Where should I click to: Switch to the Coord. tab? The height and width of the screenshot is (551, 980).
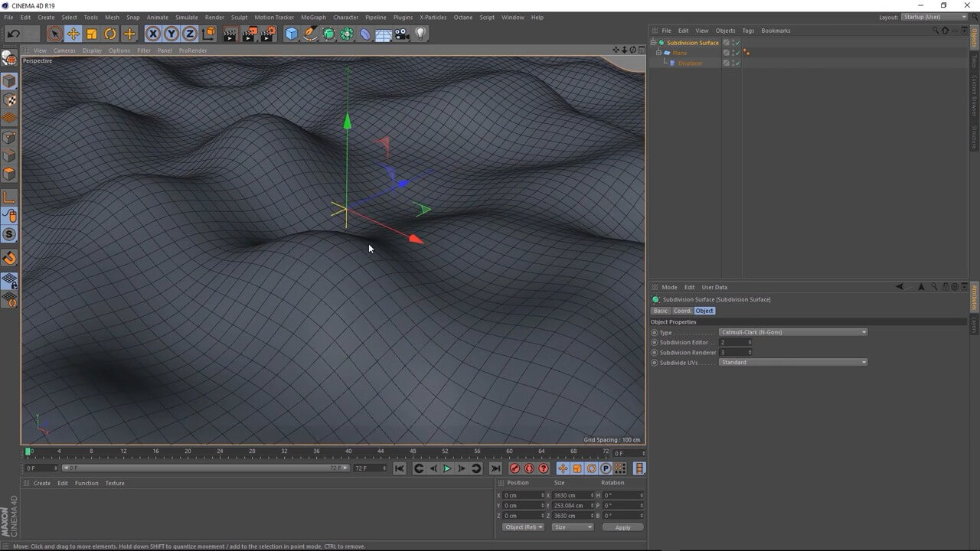(x=681, y=311)
